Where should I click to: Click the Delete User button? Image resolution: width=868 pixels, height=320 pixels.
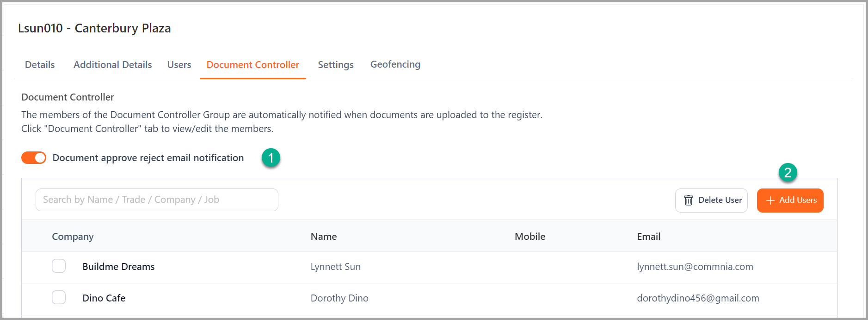tap(711, 201)
